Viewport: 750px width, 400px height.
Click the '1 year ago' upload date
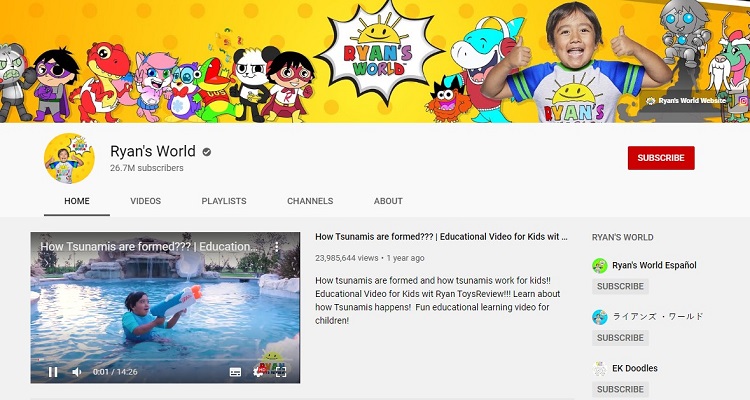(406, 258)
